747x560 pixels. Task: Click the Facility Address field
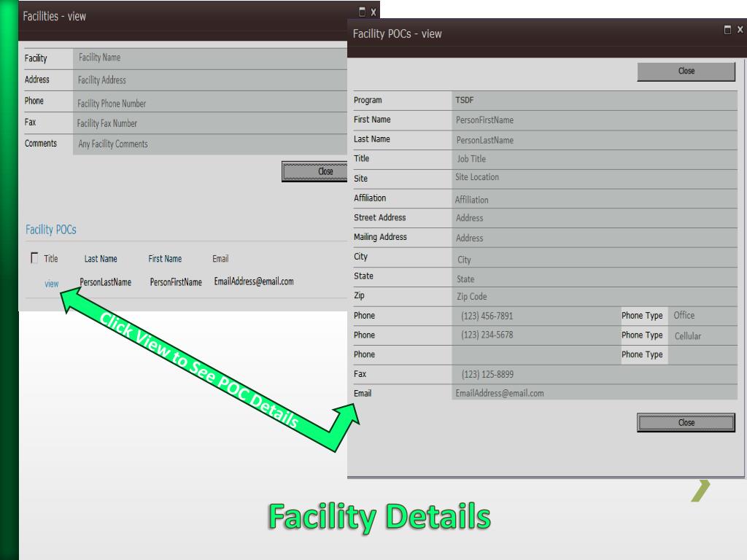click(210, 80)
